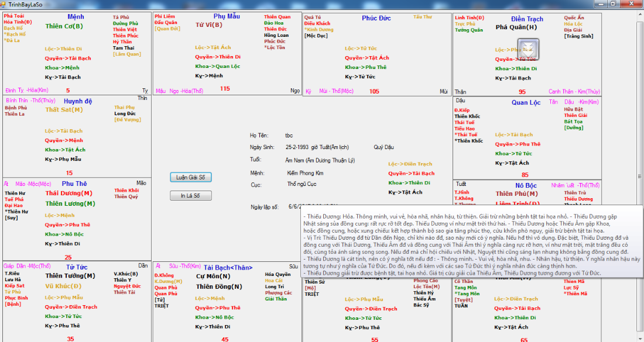Click the Điền Trạch palace title
The height and width of the screenshot is (342, 644).
527,19
